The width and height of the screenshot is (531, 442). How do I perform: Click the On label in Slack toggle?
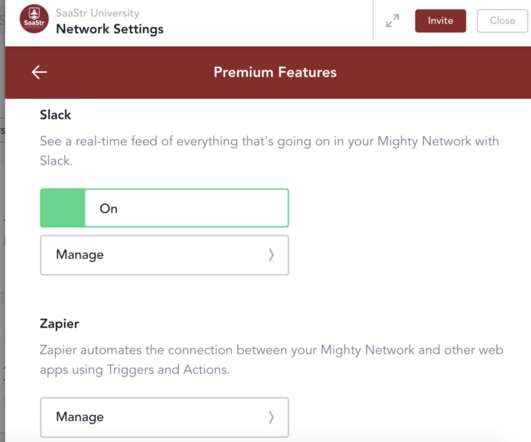pos(108,209)
